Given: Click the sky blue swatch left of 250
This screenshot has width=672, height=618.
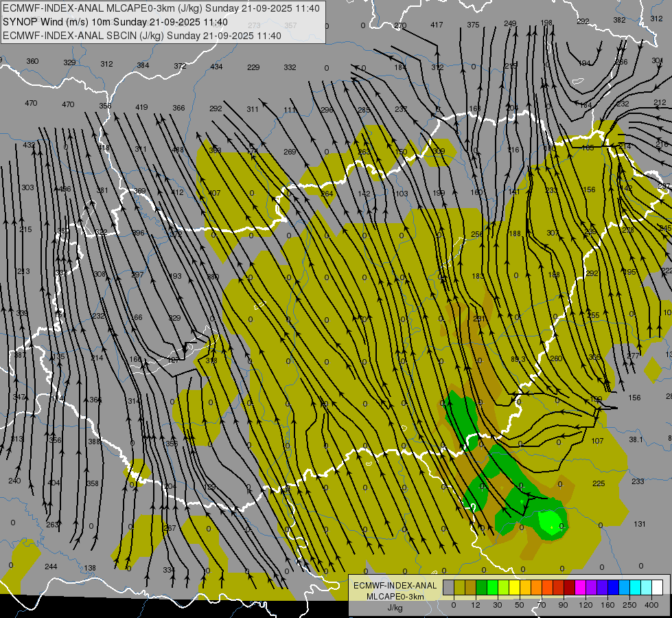Looking at the screenshot, I should tap(625, 588).
